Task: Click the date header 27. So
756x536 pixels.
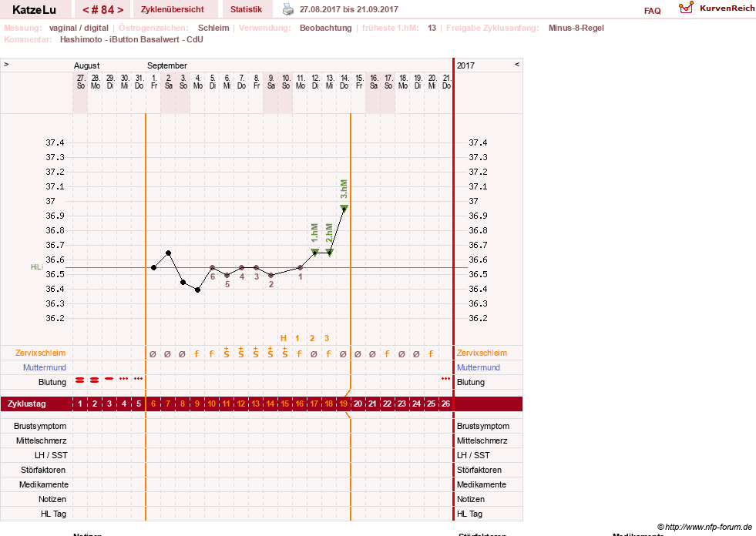Action: coord(80,82)
